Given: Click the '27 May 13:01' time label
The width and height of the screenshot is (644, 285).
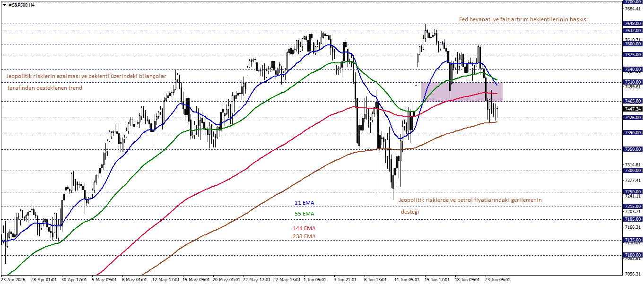Looking at the screenshot, I should tap(286, 280).
